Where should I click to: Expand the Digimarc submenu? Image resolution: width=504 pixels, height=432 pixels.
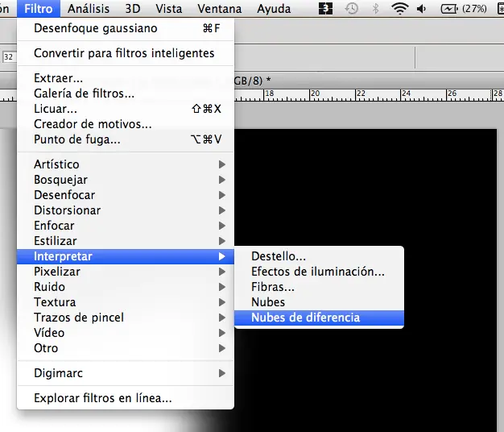click(x=126, y=373)
